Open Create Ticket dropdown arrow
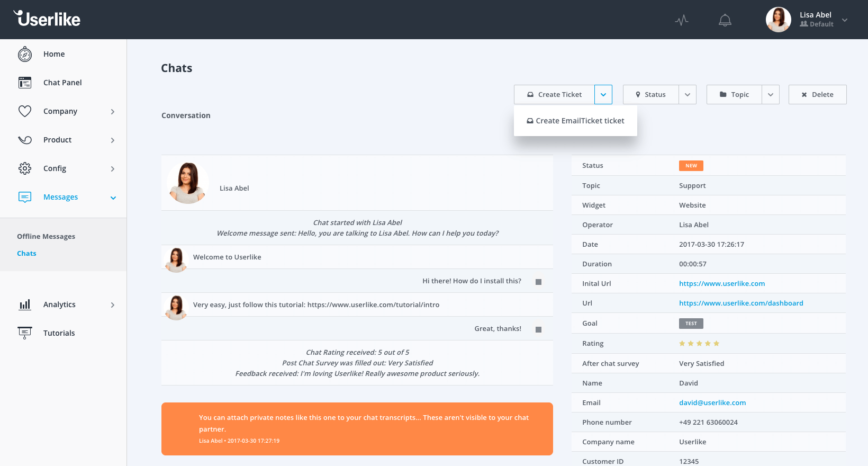The height and width of the screenshot is (466, 868). pyautogui.click(x=603, y=94)
